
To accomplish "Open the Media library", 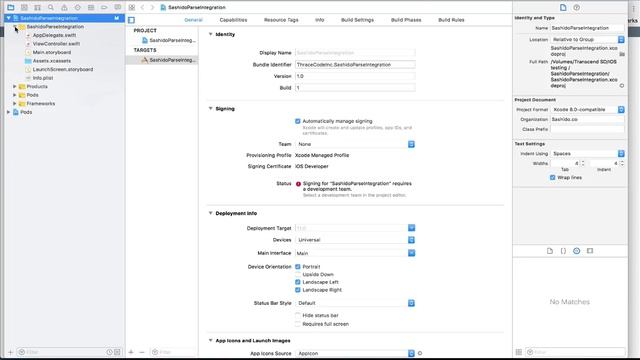I will click(590, 251).
